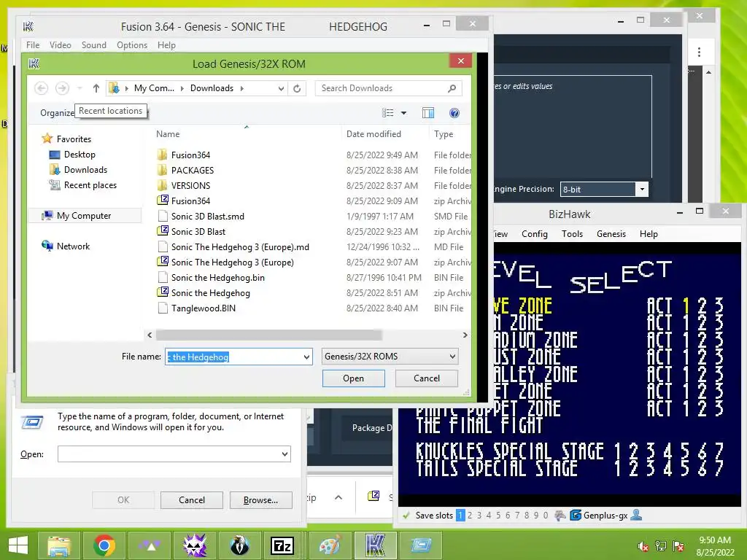
Task: Open the blue Help question mark icon
Action: coord(454,113)
